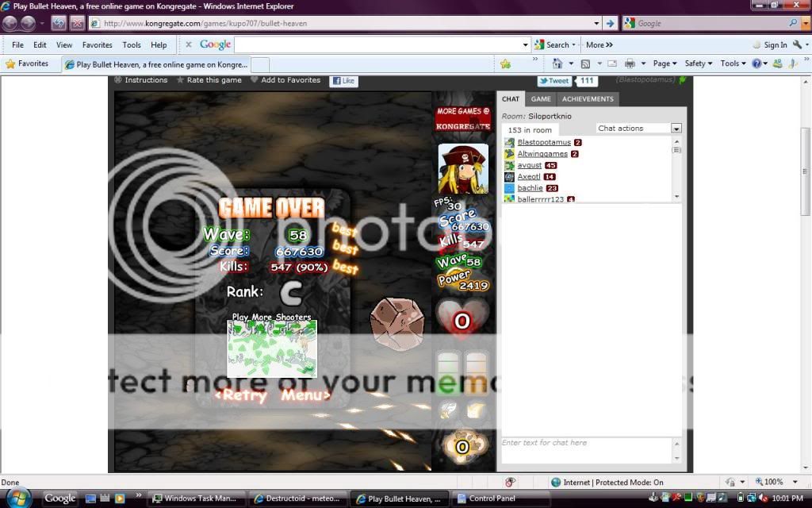
Task: Click the Tweet button
Action: [x=554, y=81]
